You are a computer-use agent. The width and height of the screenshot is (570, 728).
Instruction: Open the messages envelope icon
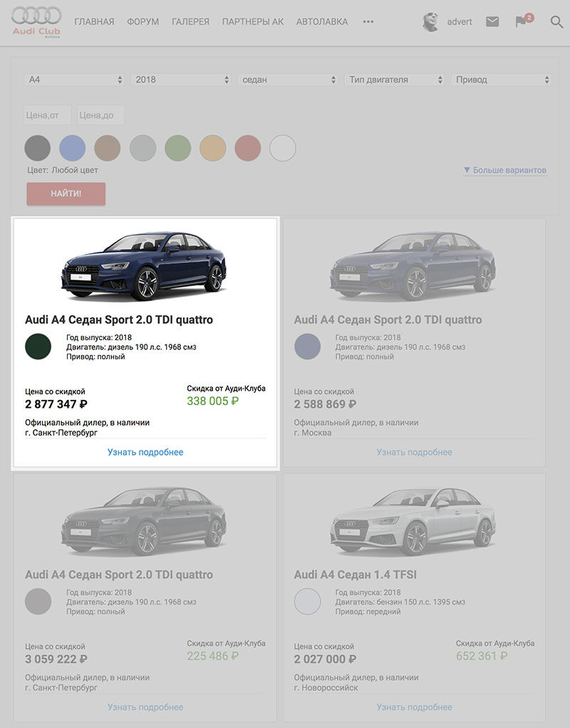click(492, 21)
